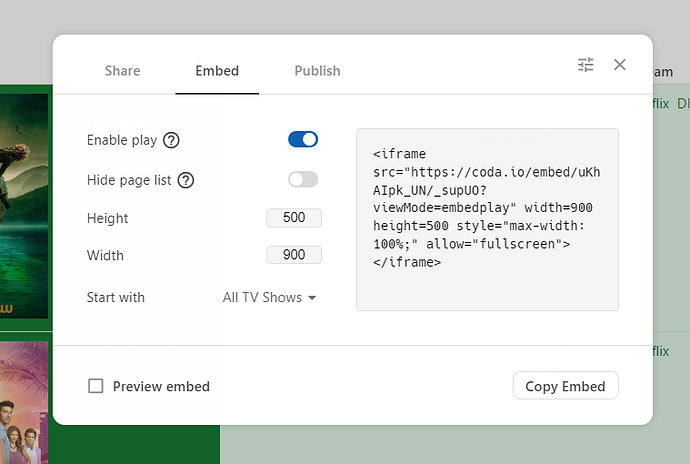The width and height of the screenshot is (690, 464).
Task: Click the Preview embed label text
Action: pyautogui.click(x=161, y=386)
